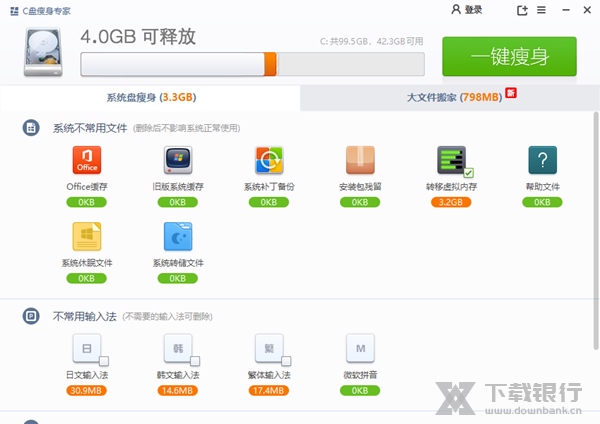
Task: Open the 大文件搬家 (798MB) tab
Action: pos(450,98)
